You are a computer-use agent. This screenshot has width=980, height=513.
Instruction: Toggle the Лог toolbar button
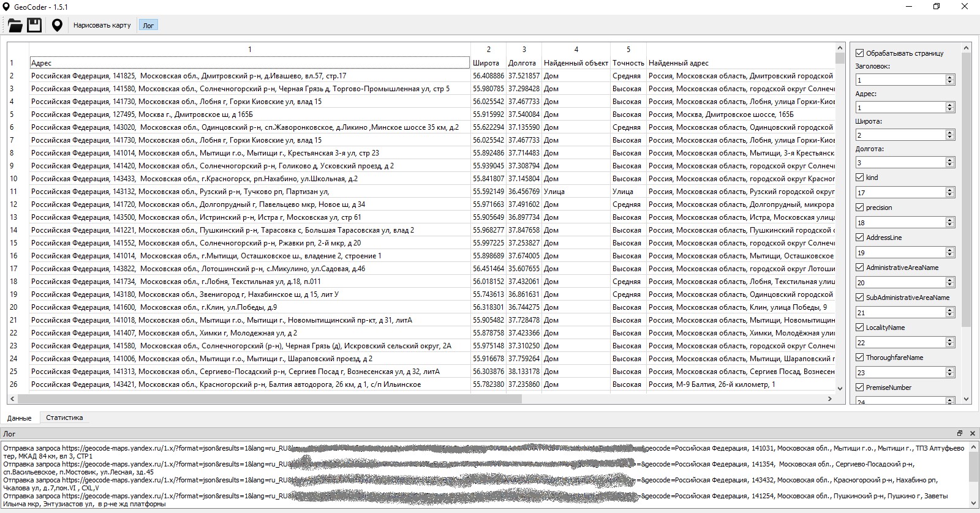point(148,25)
